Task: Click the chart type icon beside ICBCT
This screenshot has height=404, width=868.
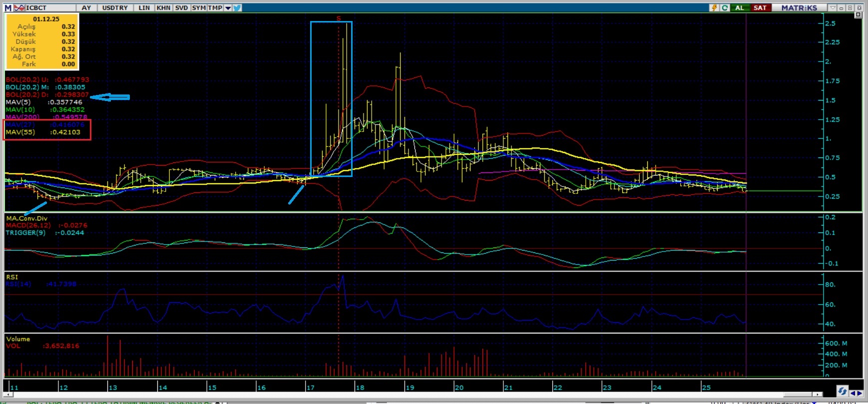Action: (x=19, y=8)
